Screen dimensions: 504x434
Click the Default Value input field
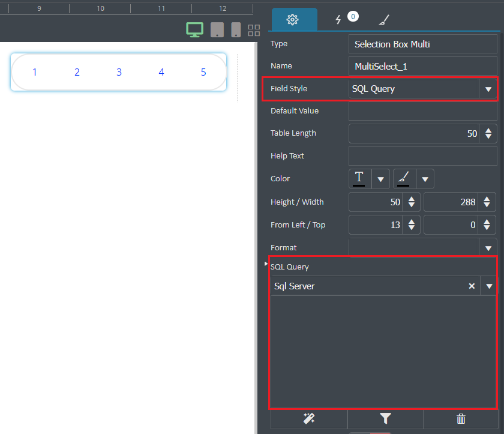(422, 111)
